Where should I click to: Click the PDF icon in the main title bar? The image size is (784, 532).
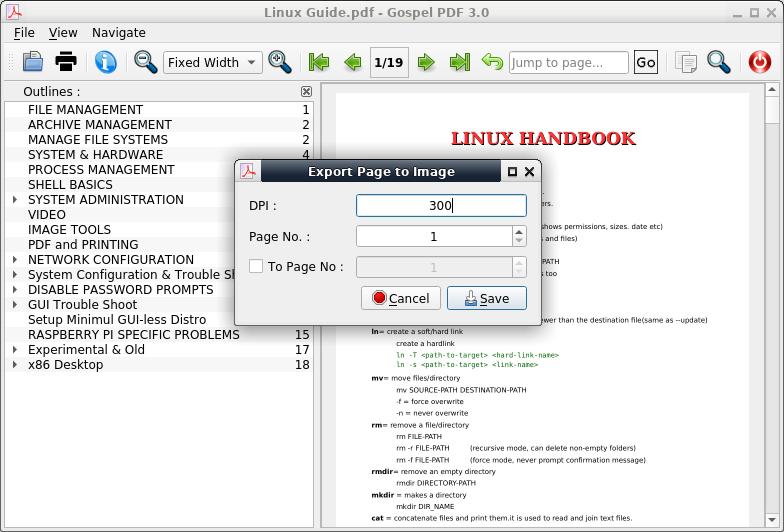pos(14,12)
